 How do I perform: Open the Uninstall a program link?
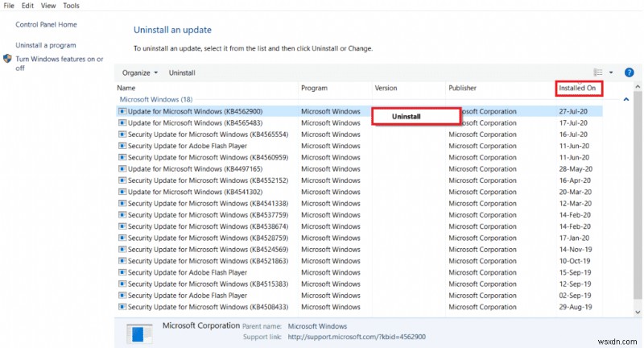click(46, 45)
